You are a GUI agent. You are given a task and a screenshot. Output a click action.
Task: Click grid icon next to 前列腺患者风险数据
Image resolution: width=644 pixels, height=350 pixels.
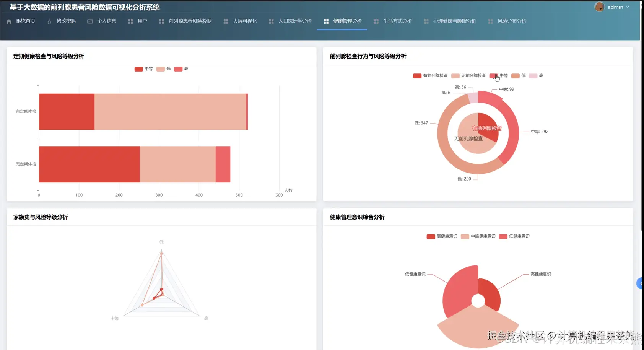pos(161,21)
